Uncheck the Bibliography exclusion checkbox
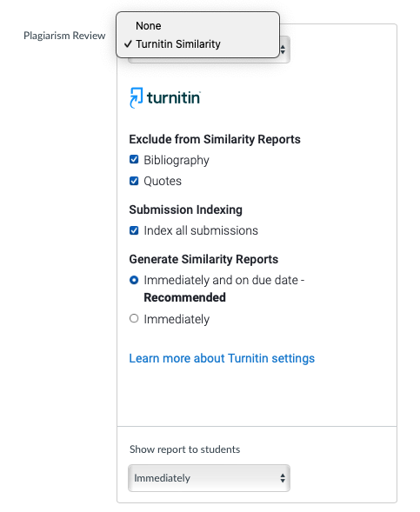 pyautogui.click(x=134, y=159)
